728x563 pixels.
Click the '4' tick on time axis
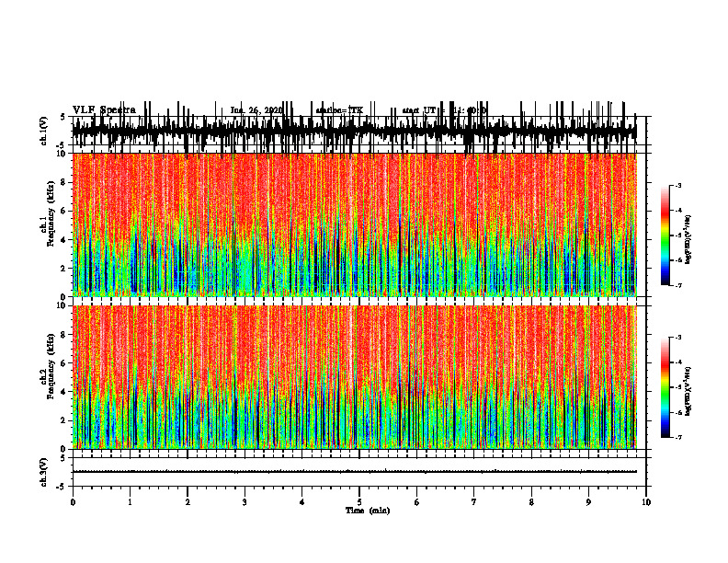301,502
